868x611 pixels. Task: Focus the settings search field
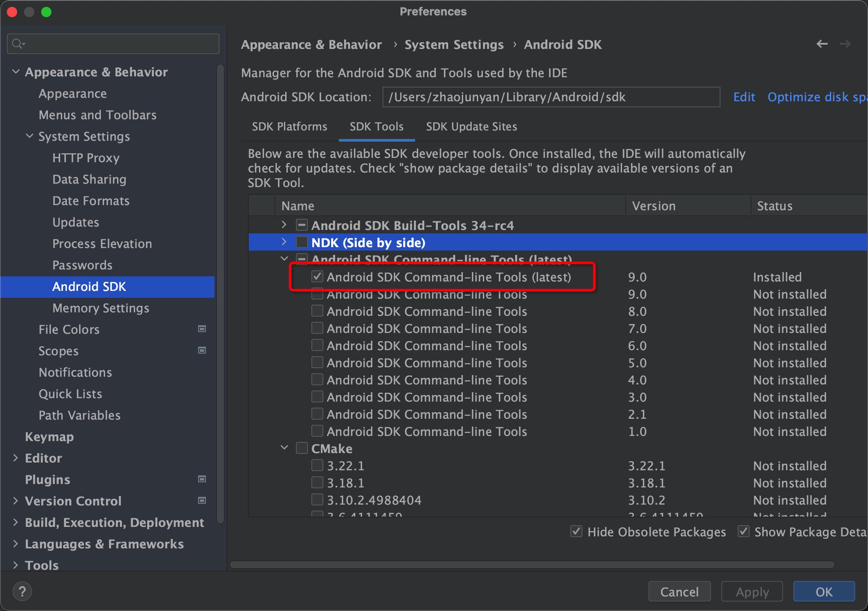coord(113,43)
